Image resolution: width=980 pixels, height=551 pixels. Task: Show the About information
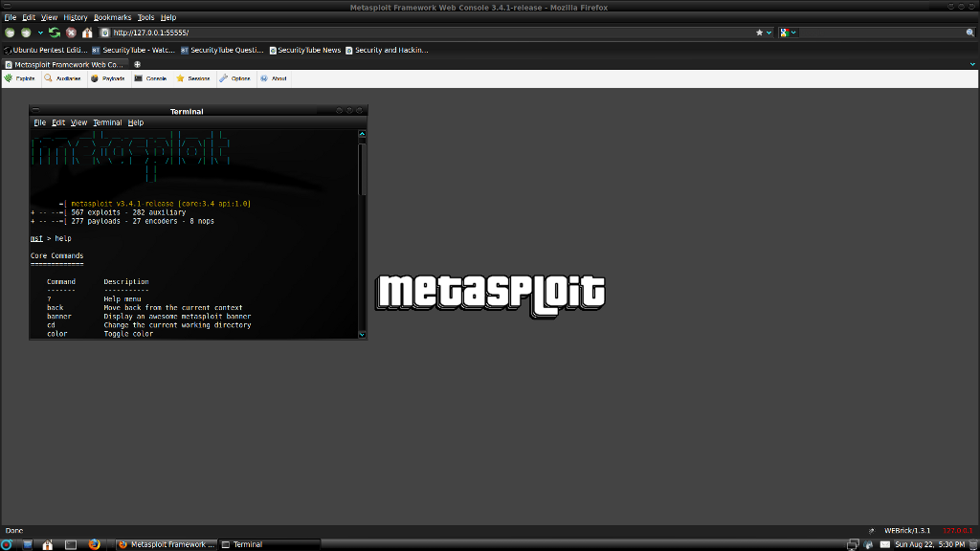273,78
